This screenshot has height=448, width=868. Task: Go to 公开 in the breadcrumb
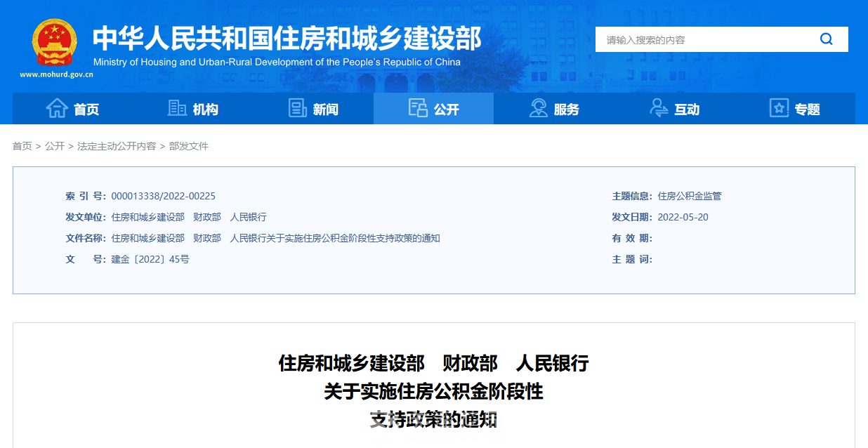tap(55, 146)
